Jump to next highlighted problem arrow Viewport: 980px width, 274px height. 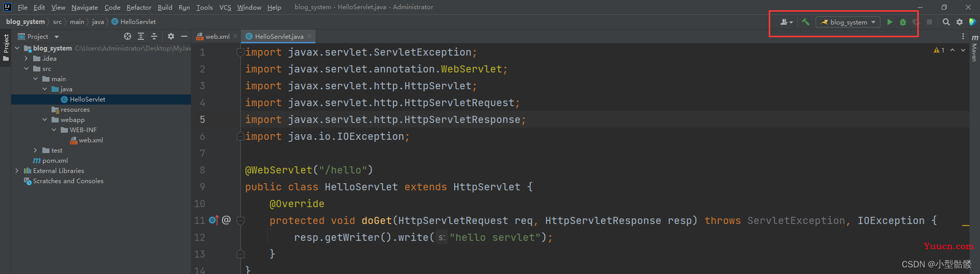(963, 50)
